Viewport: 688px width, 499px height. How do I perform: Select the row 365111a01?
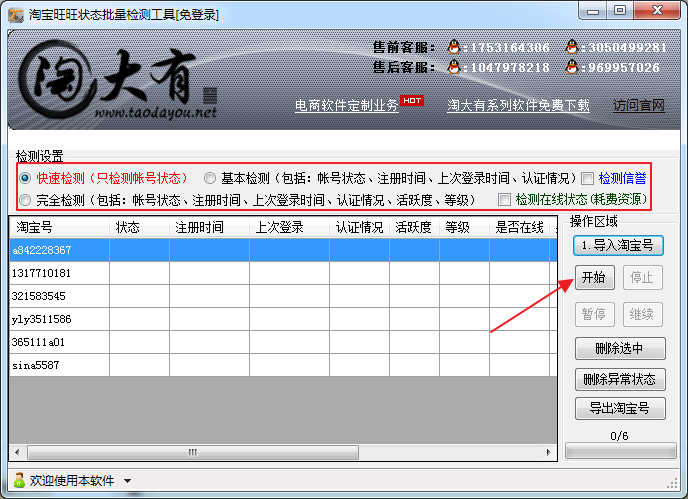click(283, 342)
